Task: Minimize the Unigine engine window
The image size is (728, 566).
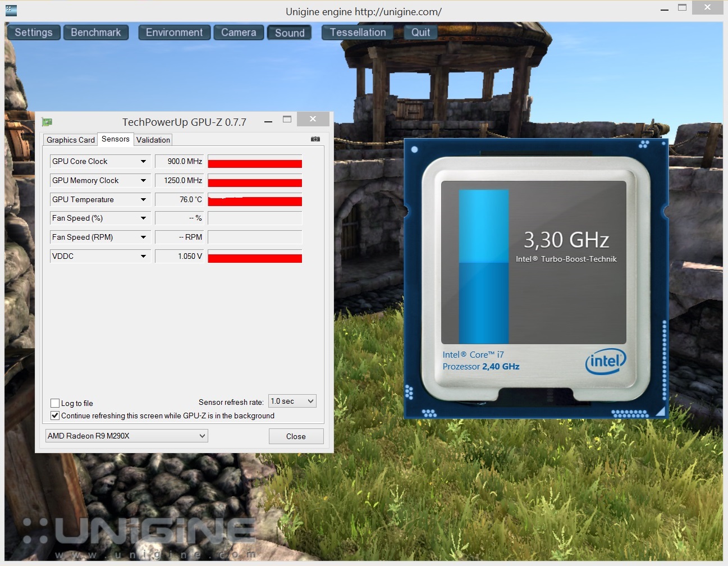Action: click(x=665, y=9)
